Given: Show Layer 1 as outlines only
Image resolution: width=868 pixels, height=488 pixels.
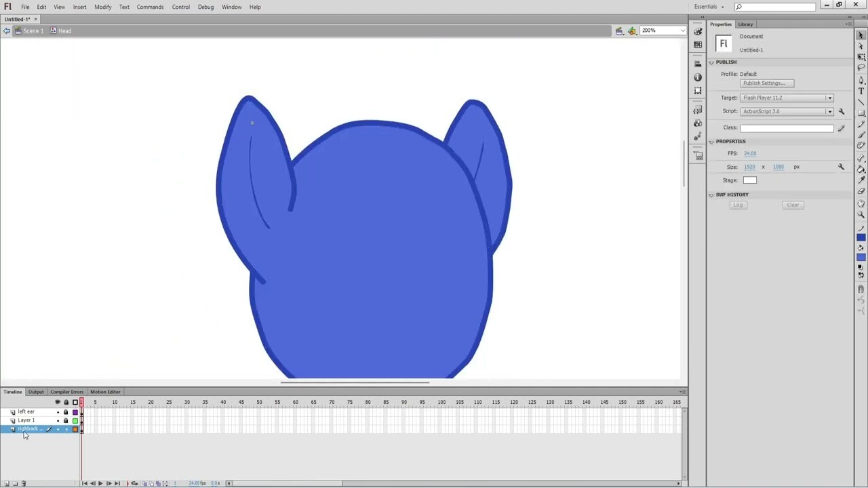Looking at the screenshot, I should tap(75, 420).
